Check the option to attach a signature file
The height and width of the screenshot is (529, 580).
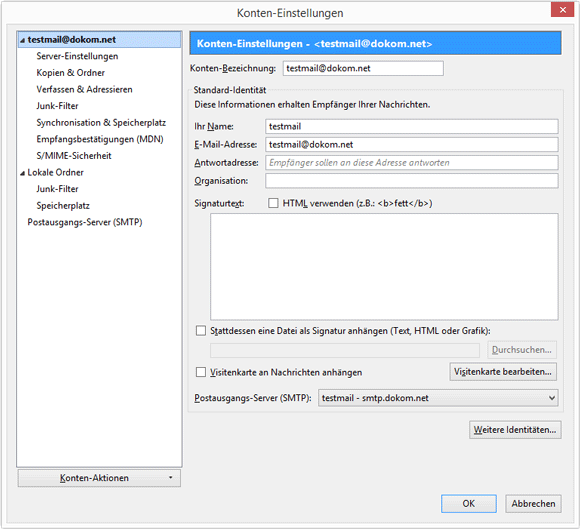(x=201, y=331)
